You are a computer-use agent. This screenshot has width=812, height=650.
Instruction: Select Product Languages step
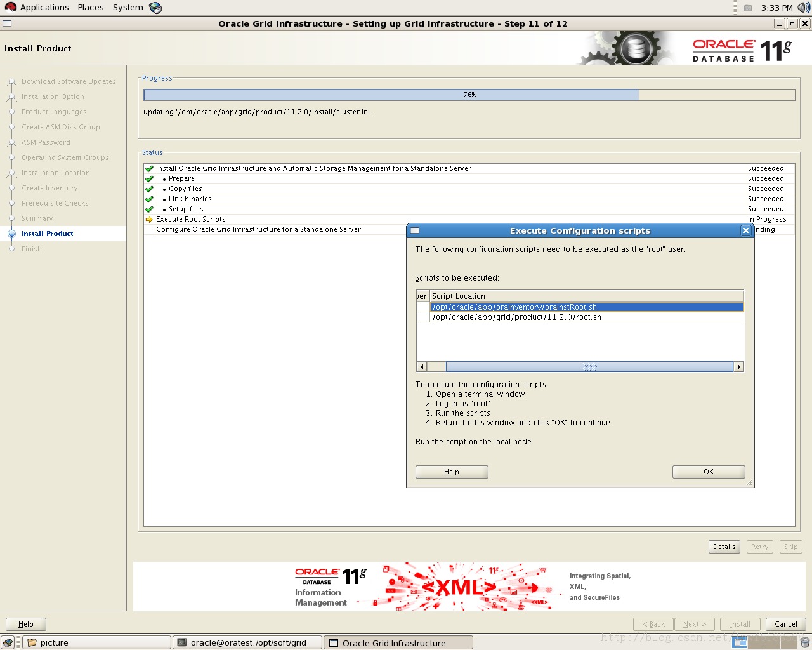(54, 112)
